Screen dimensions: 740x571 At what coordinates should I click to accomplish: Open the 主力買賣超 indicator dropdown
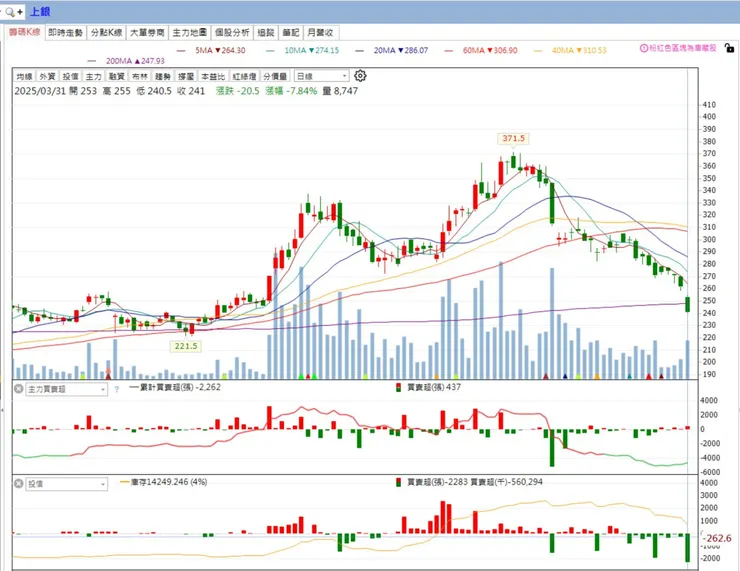click(66, 389)
